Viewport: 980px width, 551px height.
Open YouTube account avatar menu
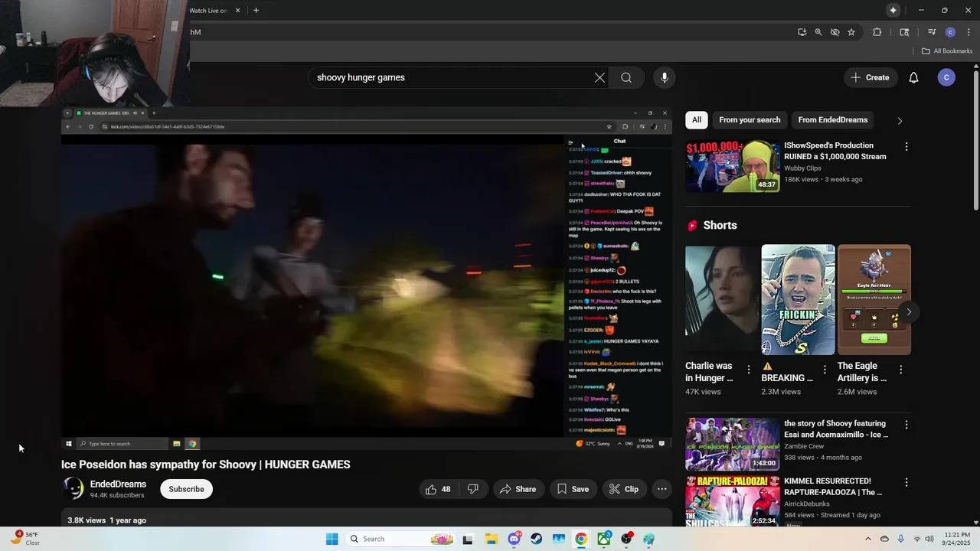(946, 77)
